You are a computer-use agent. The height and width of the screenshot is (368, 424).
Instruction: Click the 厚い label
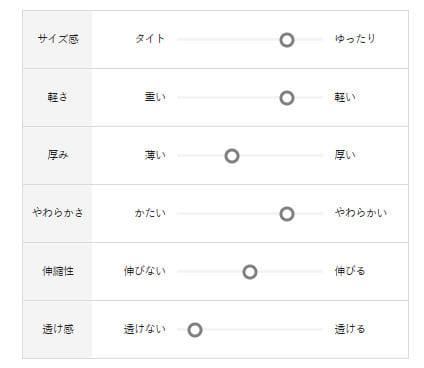(345, 155)
